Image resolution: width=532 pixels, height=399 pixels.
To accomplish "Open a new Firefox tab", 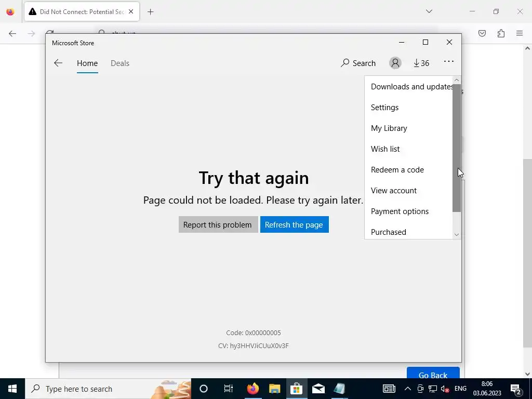I will [150, 12].
